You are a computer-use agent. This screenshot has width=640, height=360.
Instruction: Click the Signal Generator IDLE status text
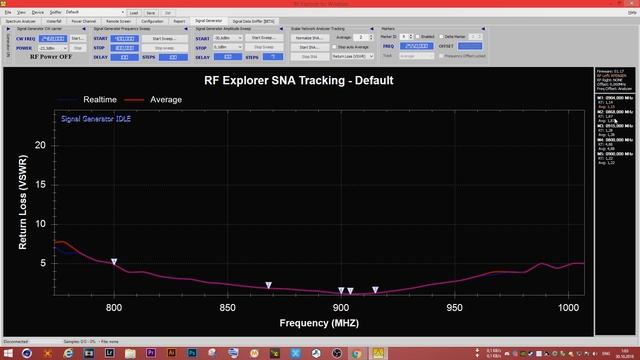(96, 119)
